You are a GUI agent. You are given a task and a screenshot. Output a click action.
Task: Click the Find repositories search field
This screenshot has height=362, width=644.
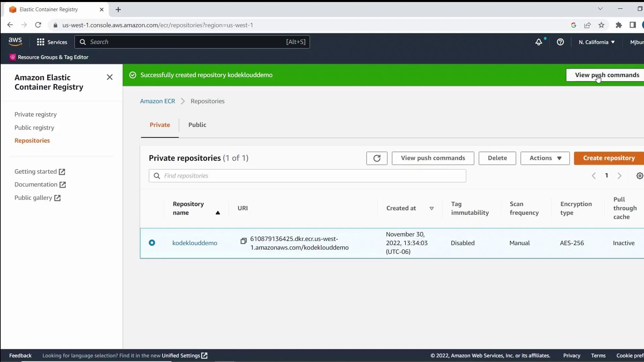(x=307, y=176)
